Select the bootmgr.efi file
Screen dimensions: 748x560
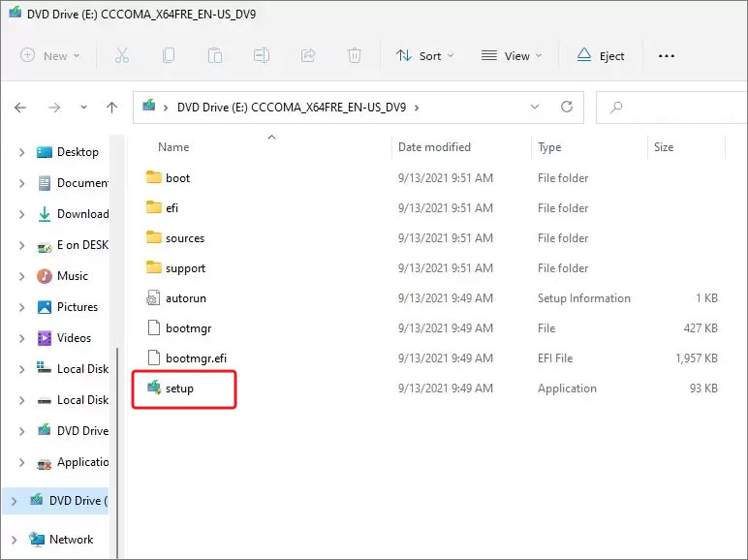click(187, 358)
